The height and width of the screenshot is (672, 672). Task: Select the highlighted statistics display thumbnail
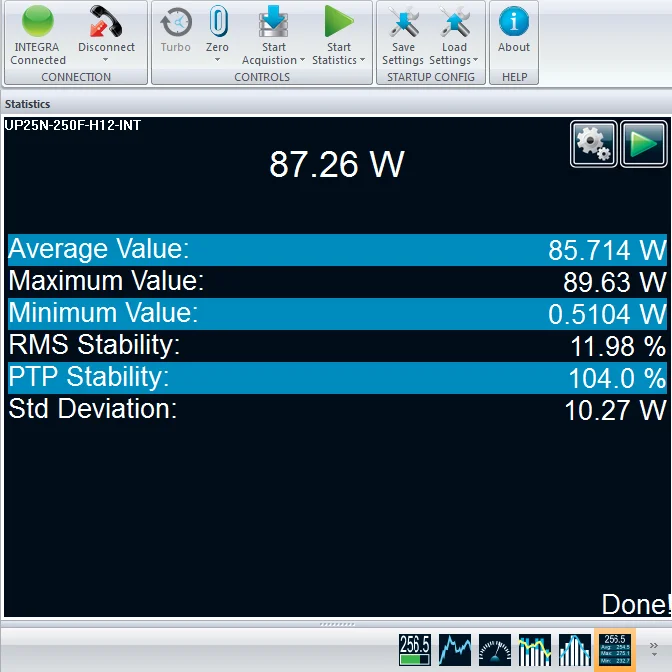[615, 649]
